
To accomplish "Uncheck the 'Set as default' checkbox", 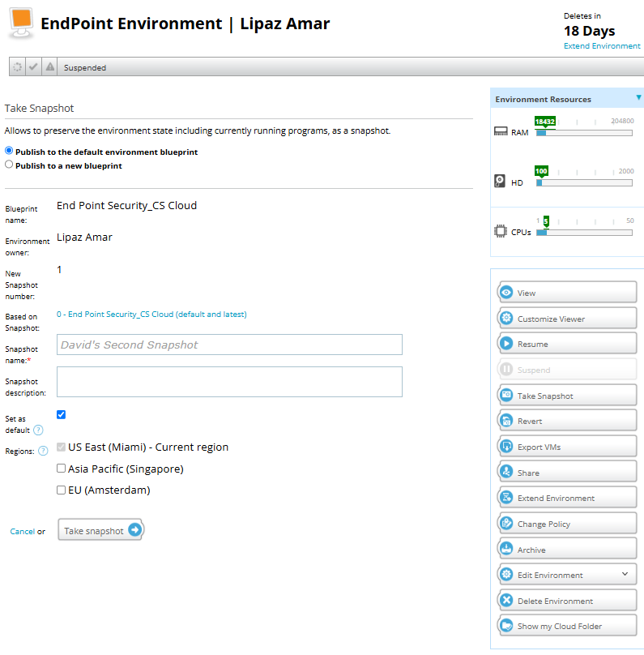I will pos(61,414).
